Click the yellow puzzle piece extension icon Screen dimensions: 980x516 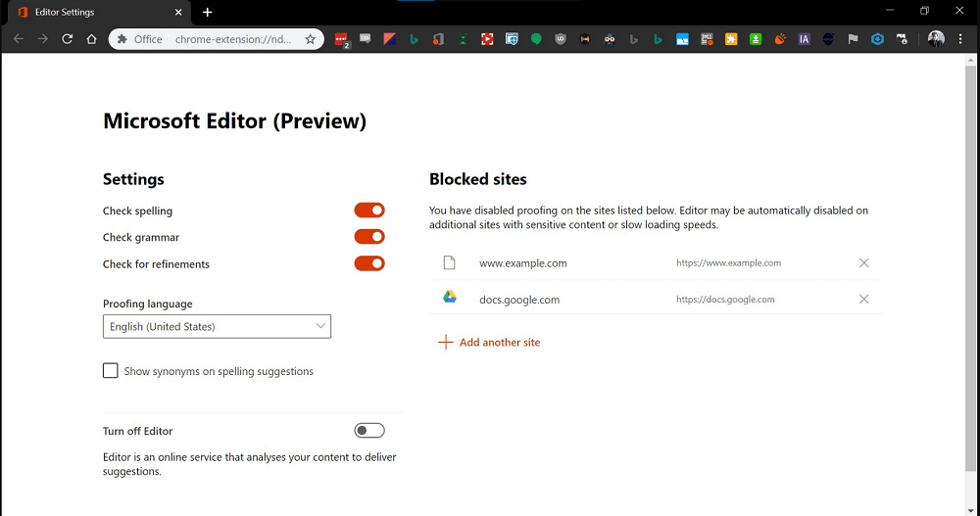pos(731,39)
